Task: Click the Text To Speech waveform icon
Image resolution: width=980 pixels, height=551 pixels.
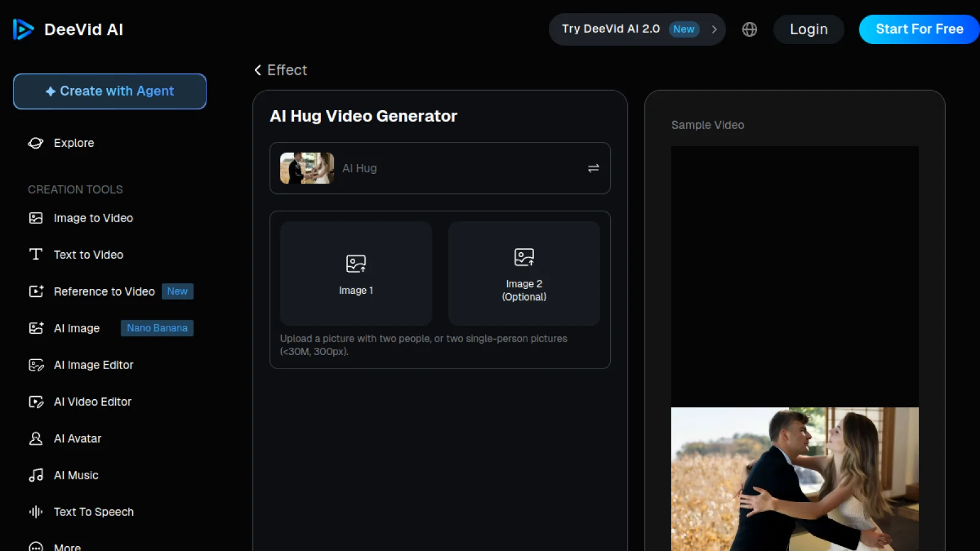Action: pos(36,512)
